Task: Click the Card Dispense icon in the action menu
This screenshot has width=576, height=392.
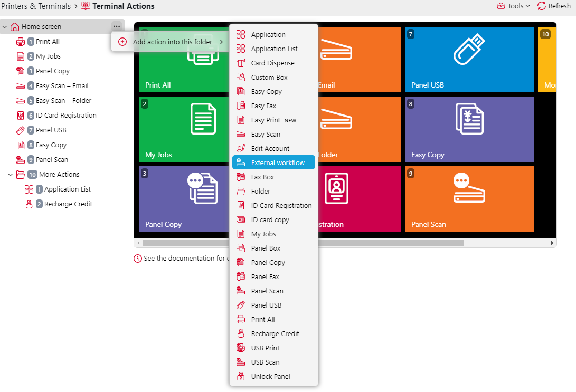Action: pos(241,63)
